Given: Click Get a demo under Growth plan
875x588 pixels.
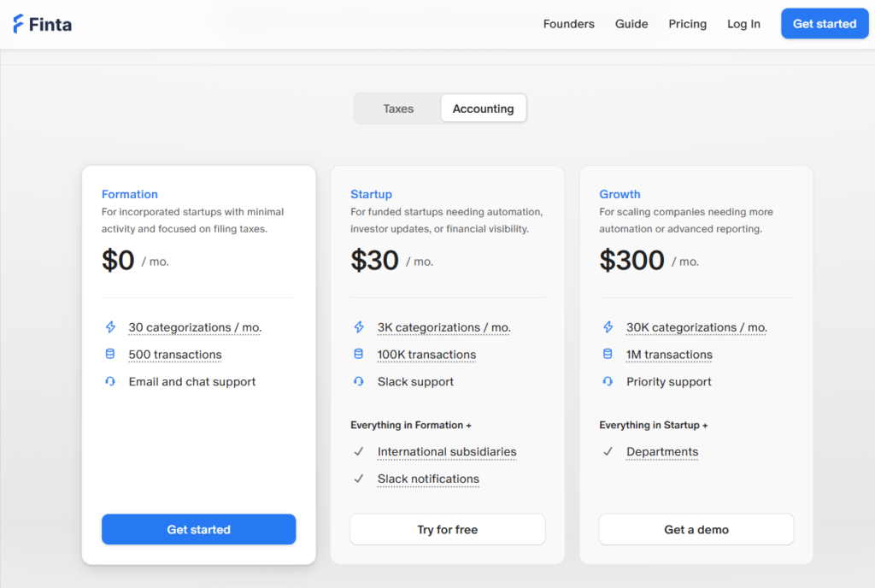Looking at the screenshot, I should [696, 529].
